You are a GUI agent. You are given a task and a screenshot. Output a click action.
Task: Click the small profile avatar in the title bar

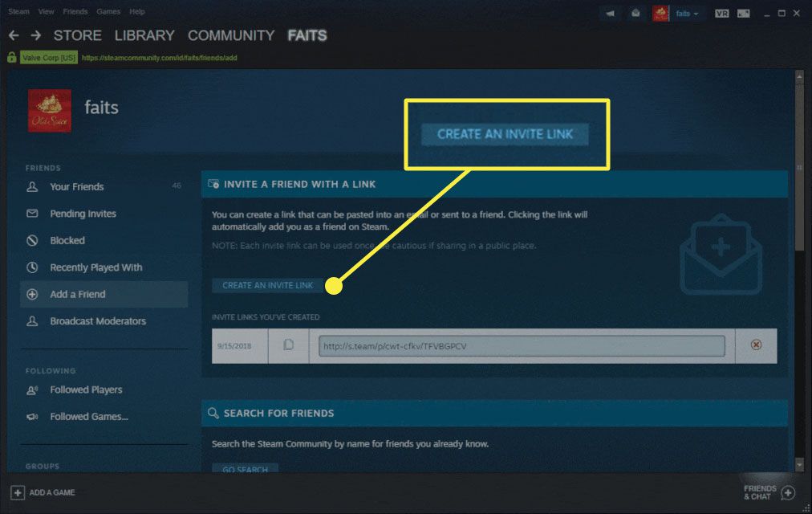(661, 14)
